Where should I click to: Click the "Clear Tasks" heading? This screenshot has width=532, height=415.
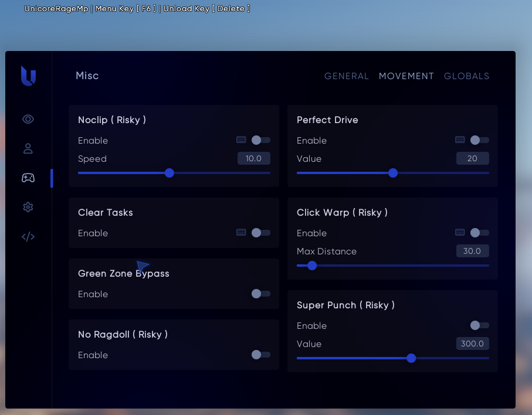coord(106,212)
